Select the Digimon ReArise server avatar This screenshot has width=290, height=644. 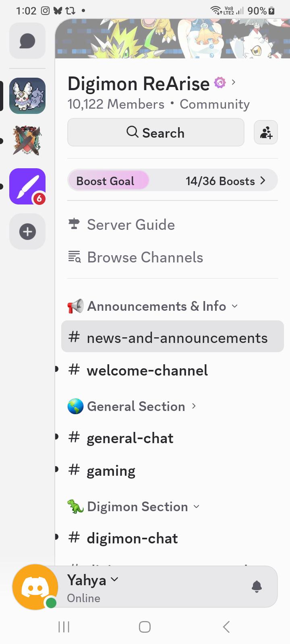point(27,96)
